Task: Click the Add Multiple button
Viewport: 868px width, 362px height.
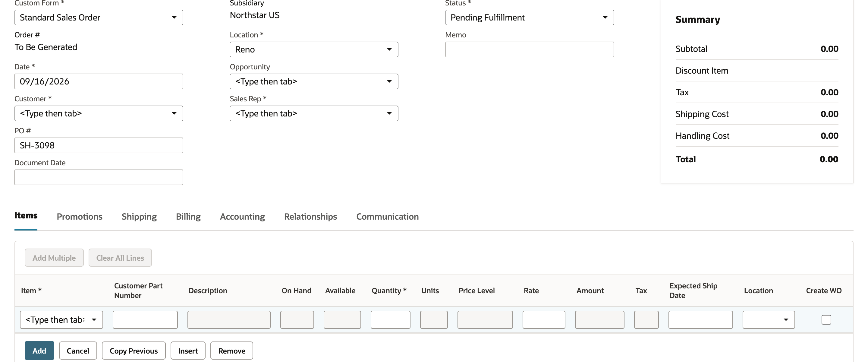Action: [x=54, y=258]
